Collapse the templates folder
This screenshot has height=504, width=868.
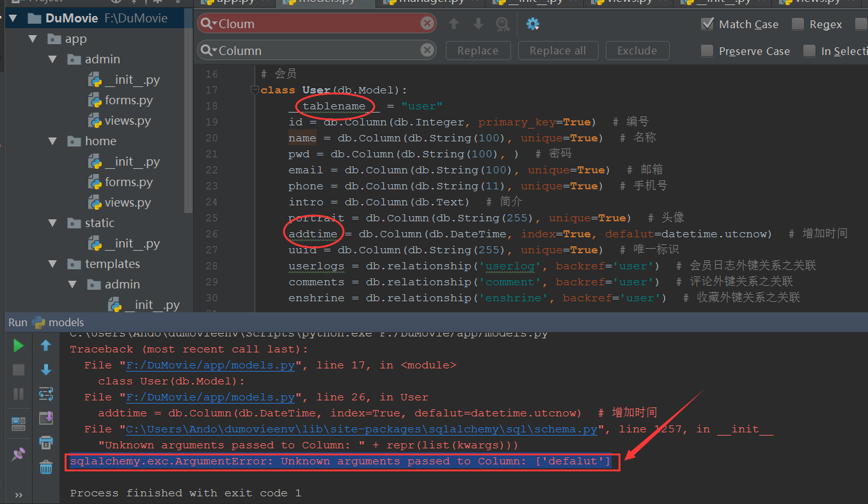[x=54, y=264]
